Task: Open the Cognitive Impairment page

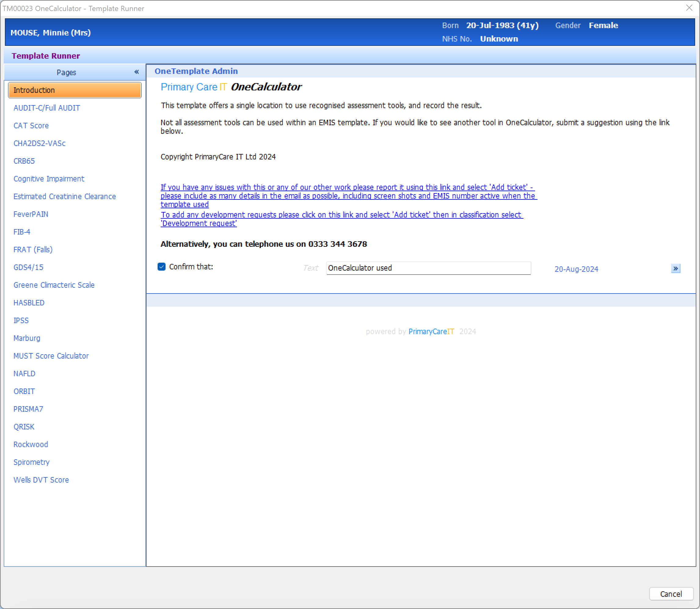Action: point(49,179)
